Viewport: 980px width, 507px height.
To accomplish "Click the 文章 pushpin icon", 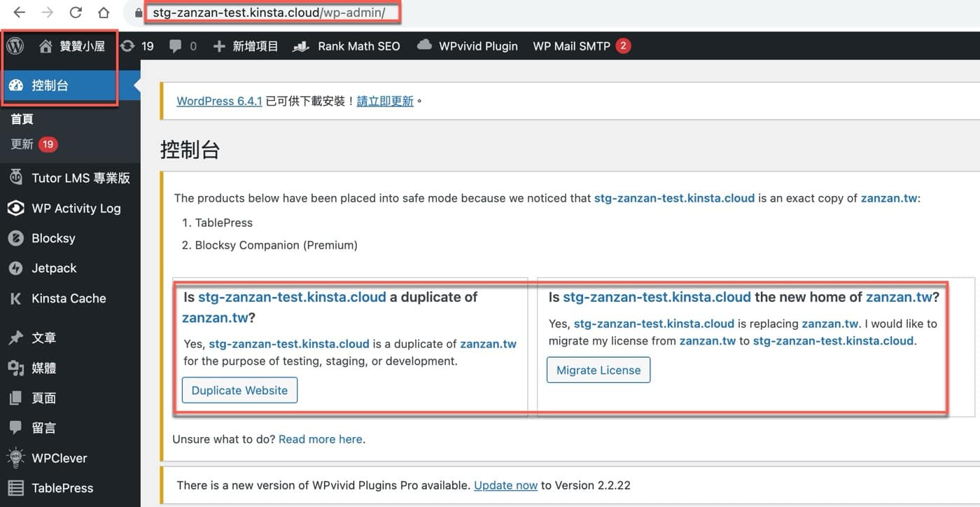I will click(16, 338).
